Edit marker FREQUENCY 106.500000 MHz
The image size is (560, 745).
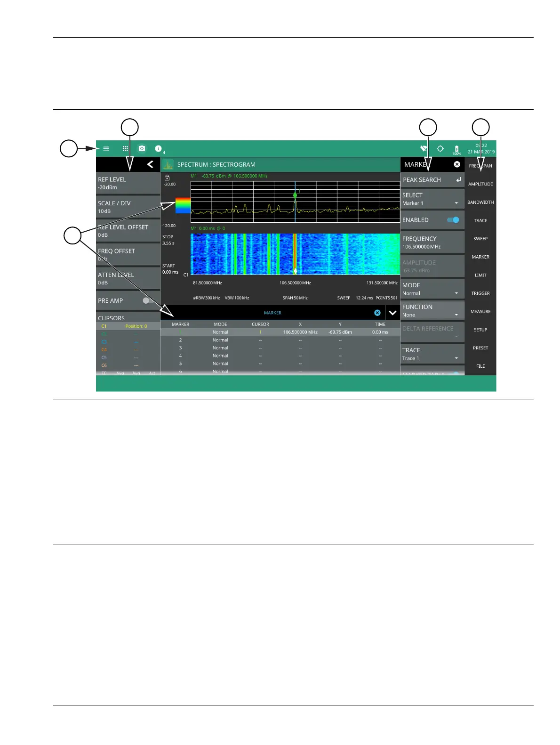pos(432,243)
